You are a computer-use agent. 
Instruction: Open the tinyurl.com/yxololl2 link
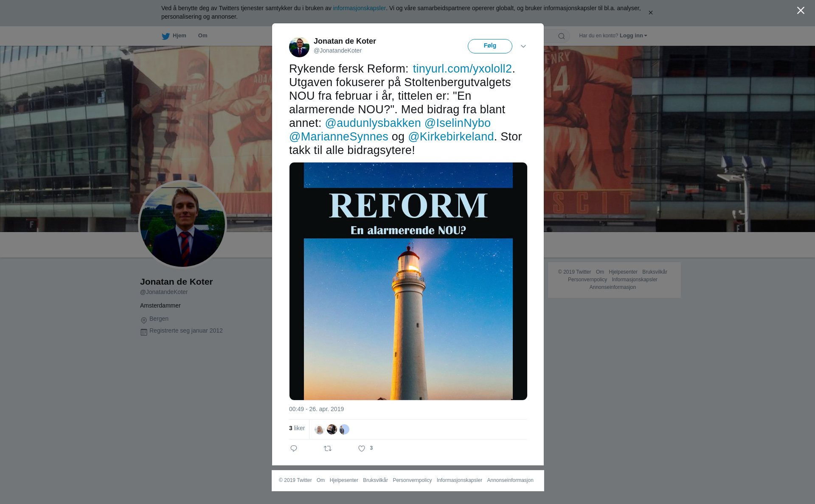coord(462,69)
